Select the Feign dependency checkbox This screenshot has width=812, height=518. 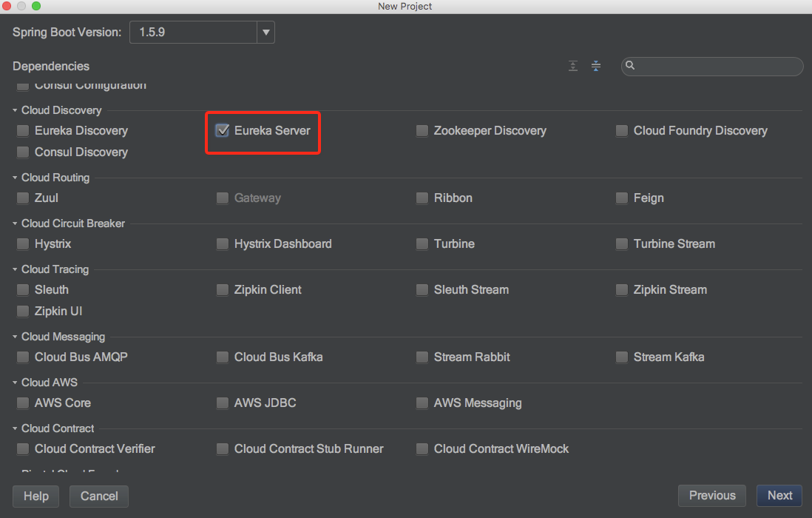[x=622, y=198]
